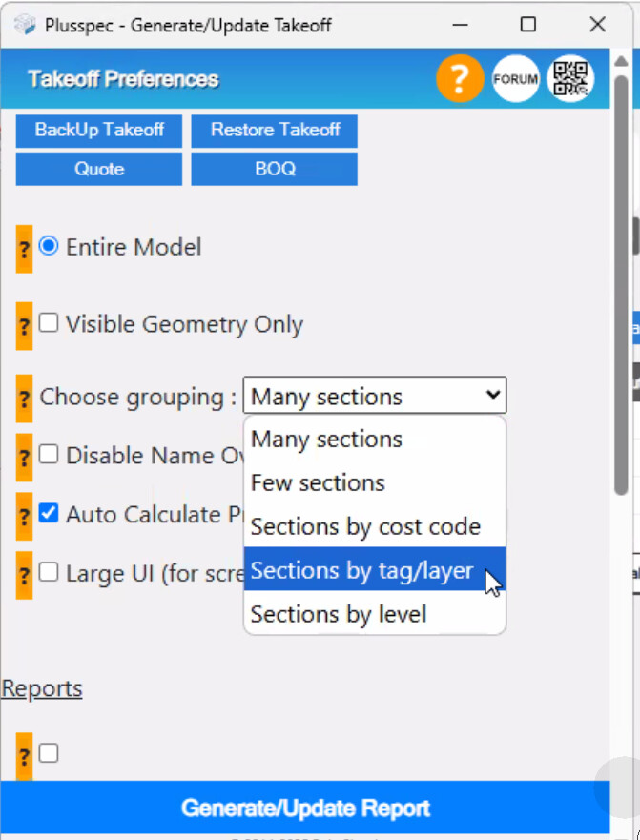Click help icon beside Choose grouping
640x840 pixels.
tap(25, 399)
